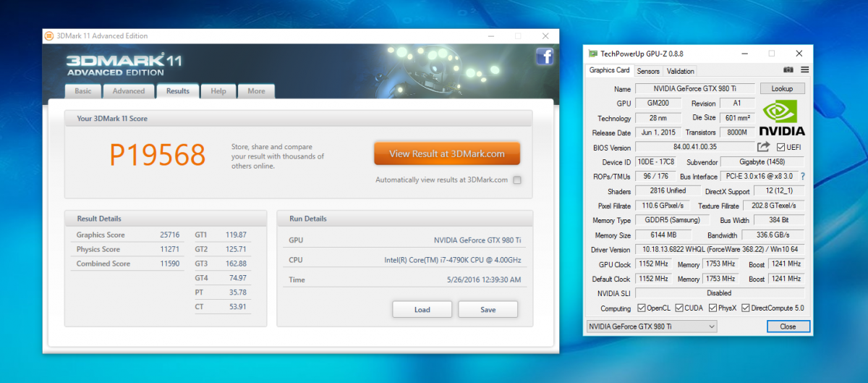Viewport: 868px width, 383px height.
Task: Click the NVIDIA logo in GPU-Z
Action: (782, 117)
